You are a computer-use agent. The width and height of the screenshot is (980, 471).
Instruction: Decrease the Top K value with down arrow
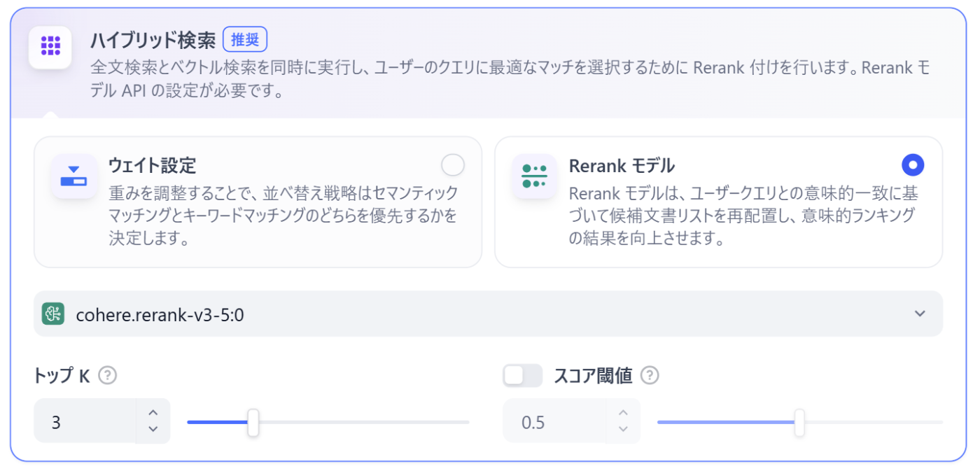coord(153,429)
